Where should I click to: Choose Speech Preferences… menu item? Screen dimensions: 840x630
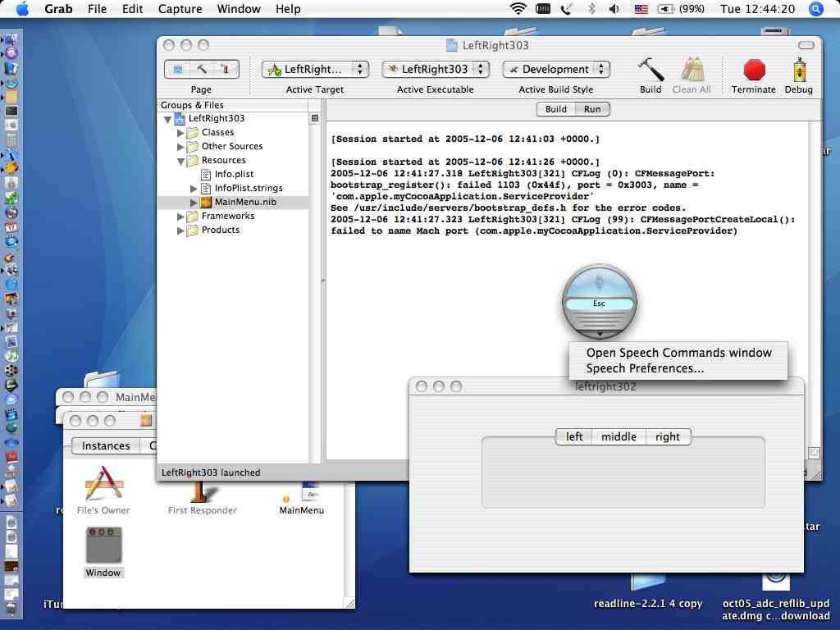point(678,368)
